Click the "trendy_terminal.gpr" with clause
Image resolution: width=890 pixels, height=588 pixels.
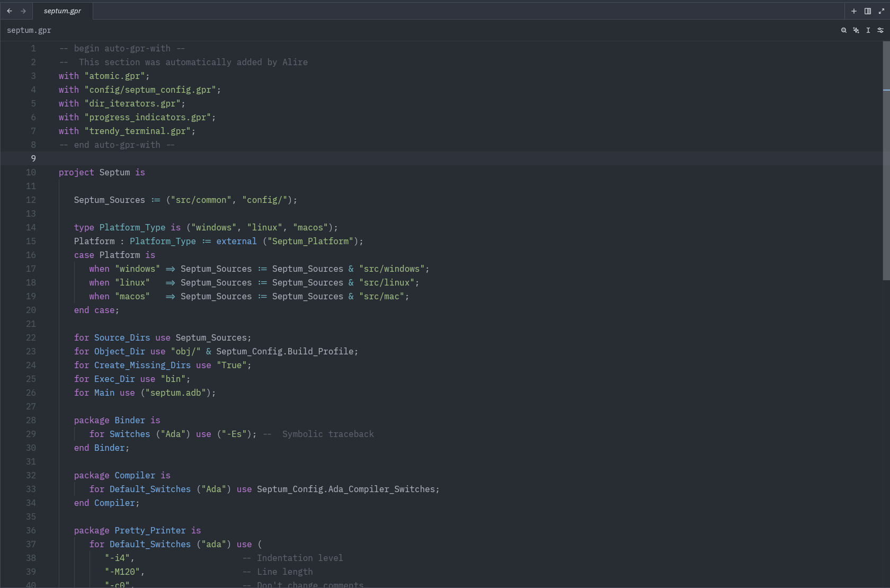tap(137, 131)
